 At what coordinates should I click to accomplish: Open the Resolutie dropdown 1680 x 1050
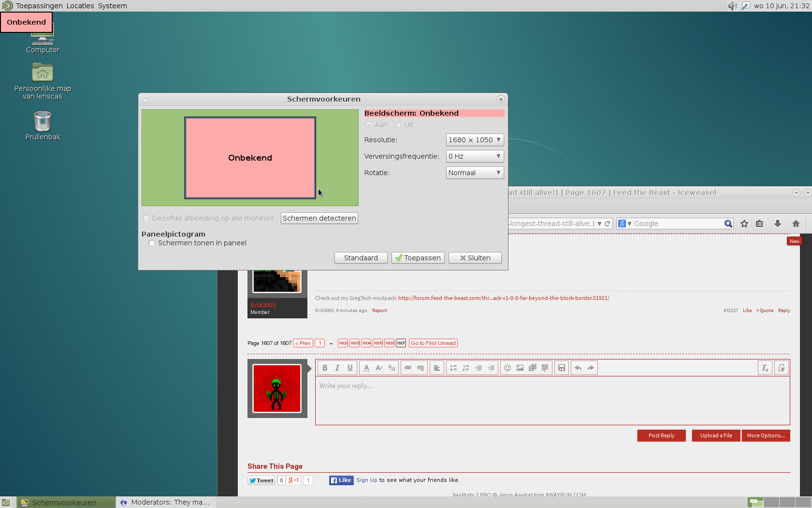[475, 140]
